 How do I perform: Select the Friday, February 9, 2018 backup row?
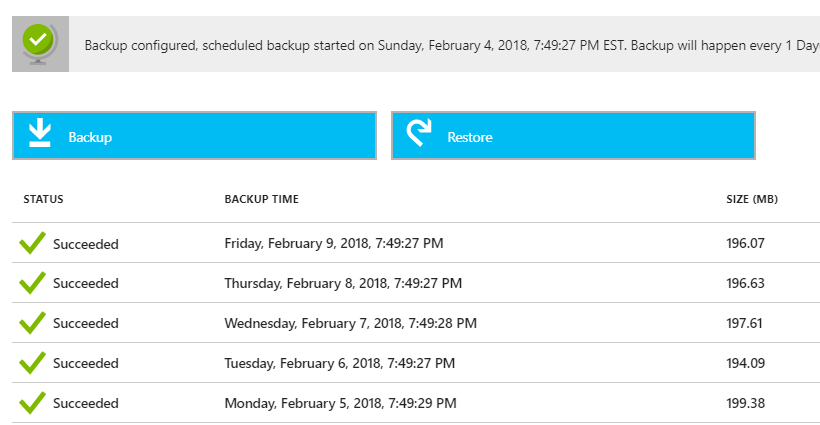[416, 243]
